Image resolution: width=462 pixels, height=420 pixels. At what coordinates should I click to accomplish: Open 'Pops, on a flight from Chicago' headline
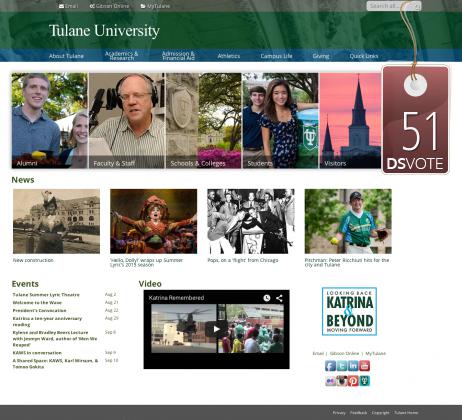pos(243,260)
